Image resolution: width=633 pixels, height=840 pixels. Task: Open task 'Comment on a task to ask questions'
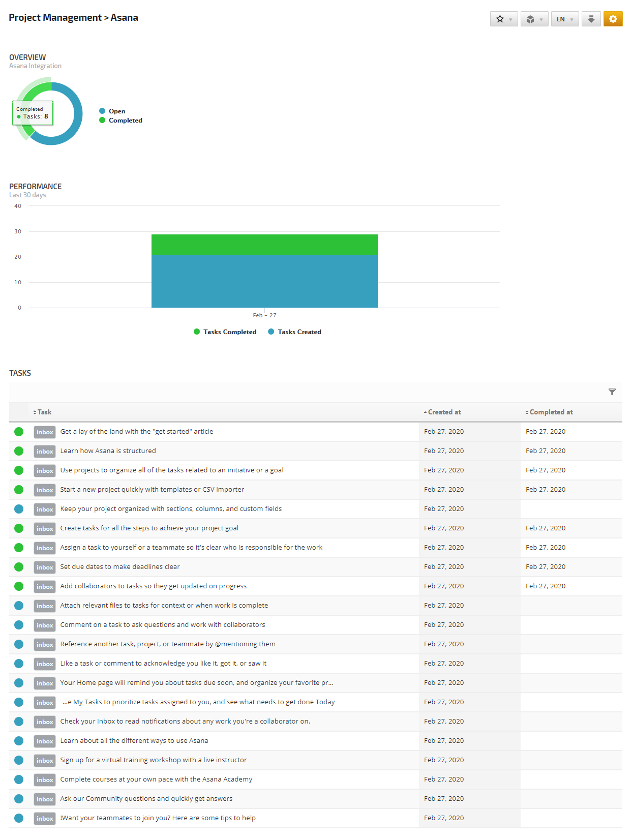[x=163, y=625]
